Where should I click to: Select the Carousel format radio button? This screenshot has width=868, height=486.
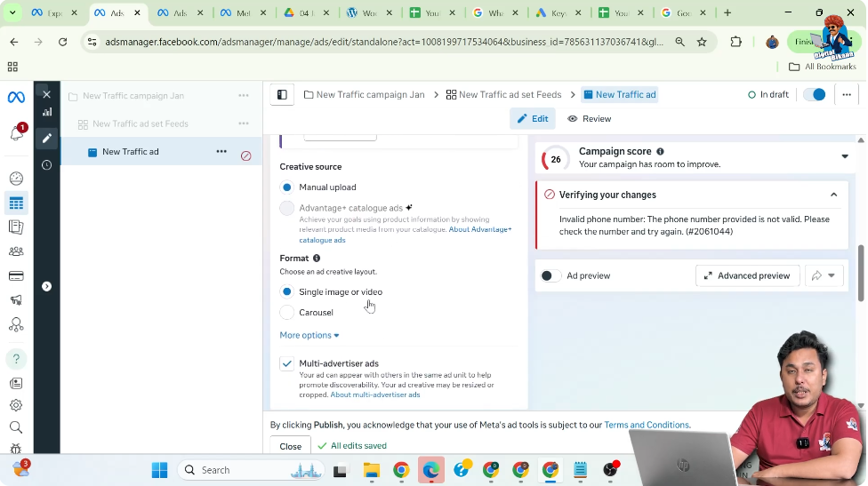286,313
